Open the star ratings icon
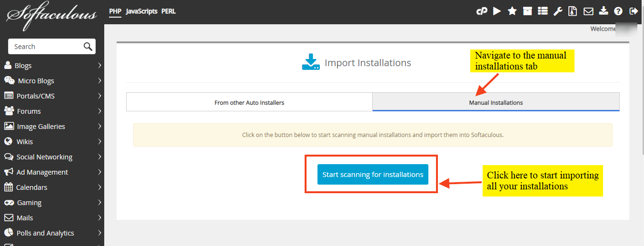 point(512,11)
